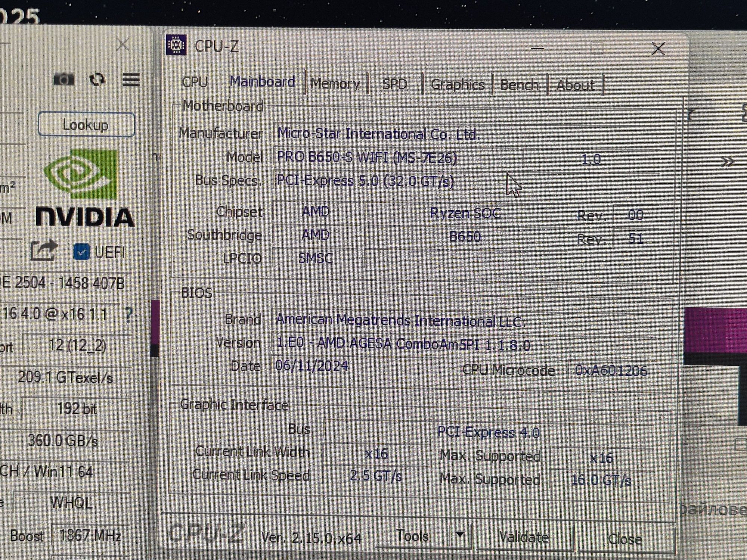
Task: Click the BIOS Date 06/11/2024 value
Action: [x=359, y=365]
